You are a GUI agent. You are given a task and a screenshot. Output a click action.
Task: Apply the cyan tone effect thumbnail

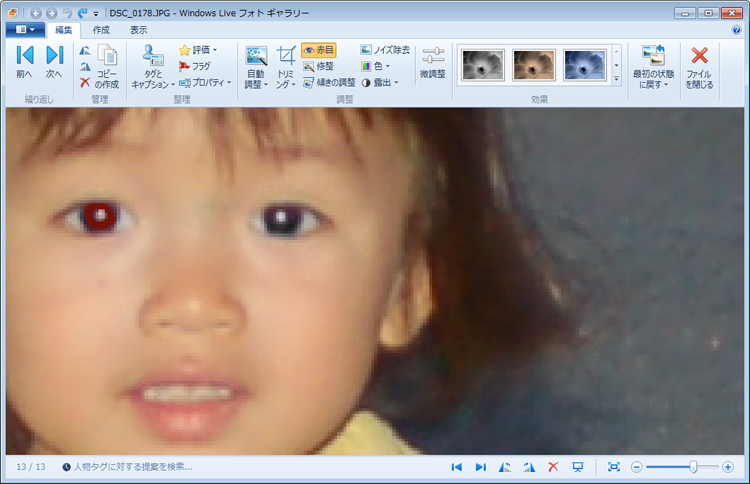585,65
